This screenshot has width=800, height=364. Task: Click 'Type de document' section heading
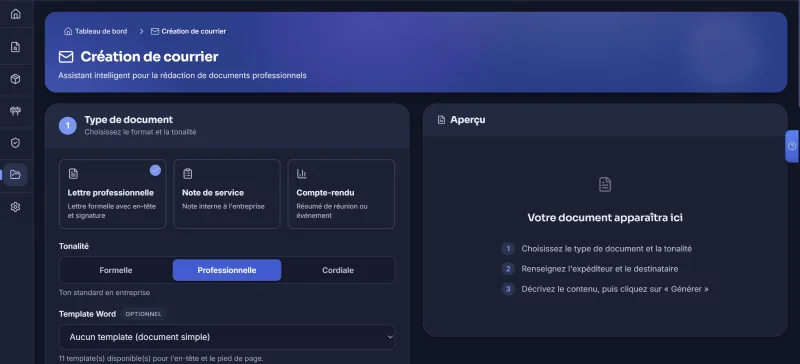coord(129,119)
